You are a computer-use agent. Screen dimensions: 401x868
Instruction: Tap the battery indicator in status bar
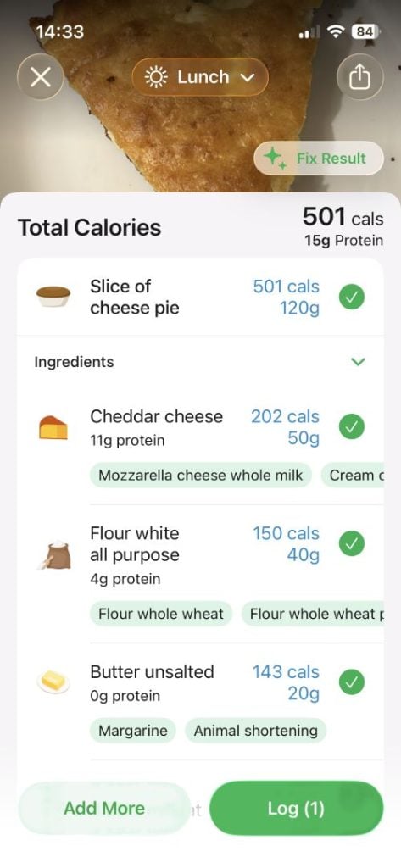pos(365,31)
